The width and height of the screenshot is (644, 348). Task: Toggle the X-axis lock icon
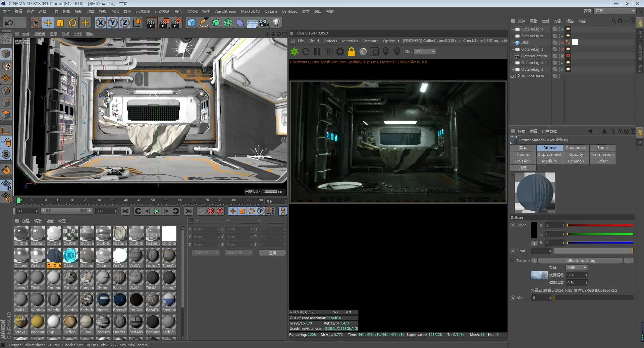pos(101,23)
